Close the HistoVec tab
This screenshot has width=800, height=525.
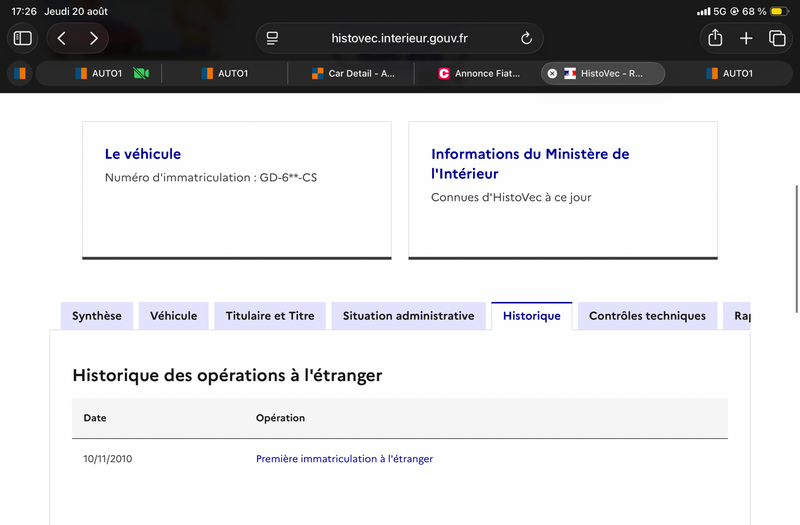click(552, 73)
